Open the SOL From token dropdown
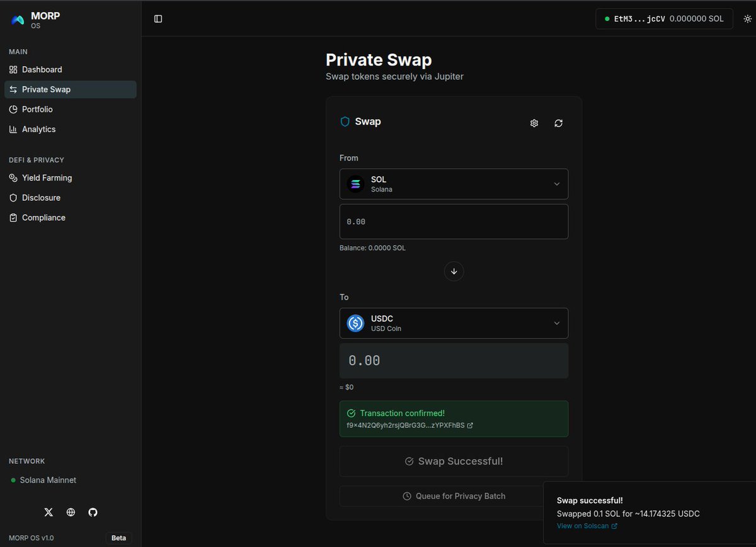Screen dimensions: 756x547 click(454, 184)
